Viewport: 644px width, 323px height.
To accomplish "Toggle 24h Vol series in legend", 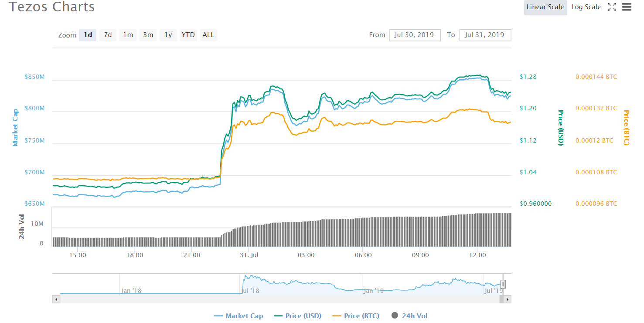I will tap(409, 316).
